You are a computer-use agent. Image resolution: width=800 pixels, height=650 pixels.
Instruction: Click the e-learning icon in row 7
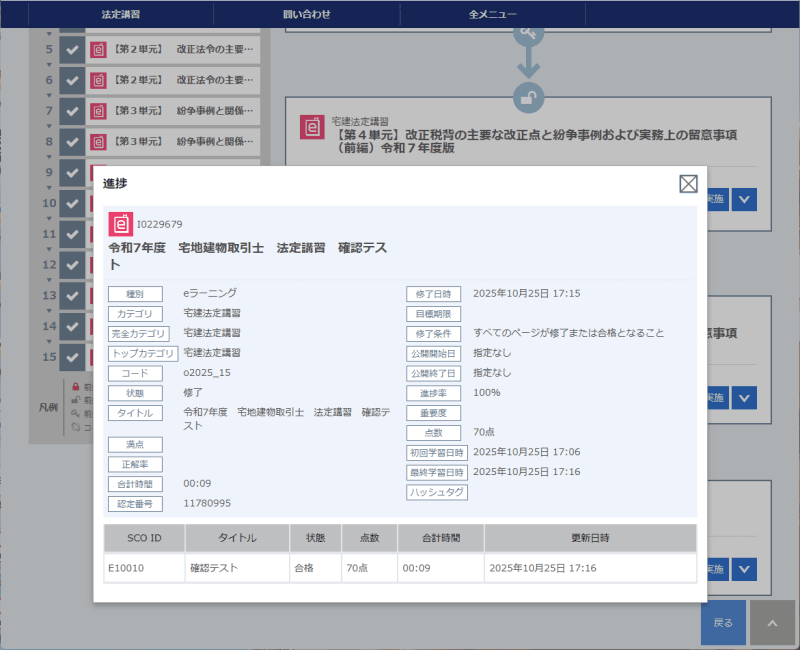[98, 111]
